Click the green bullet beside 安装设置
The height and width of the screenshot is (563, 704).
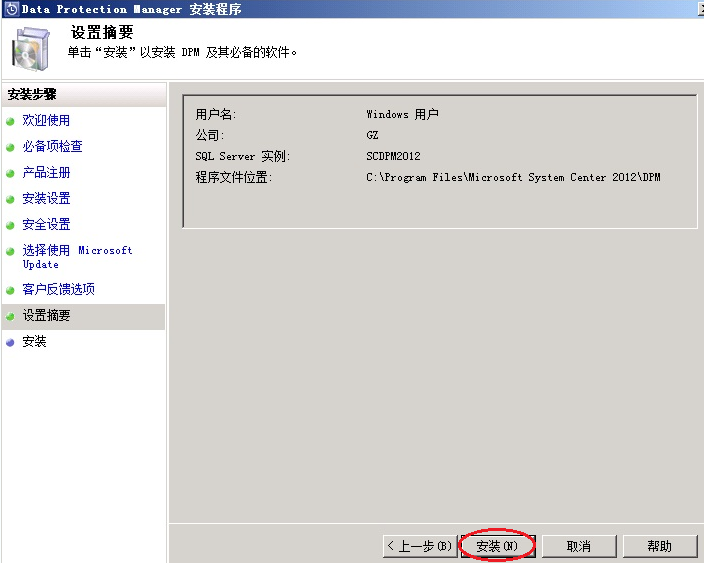pos(10,199)
